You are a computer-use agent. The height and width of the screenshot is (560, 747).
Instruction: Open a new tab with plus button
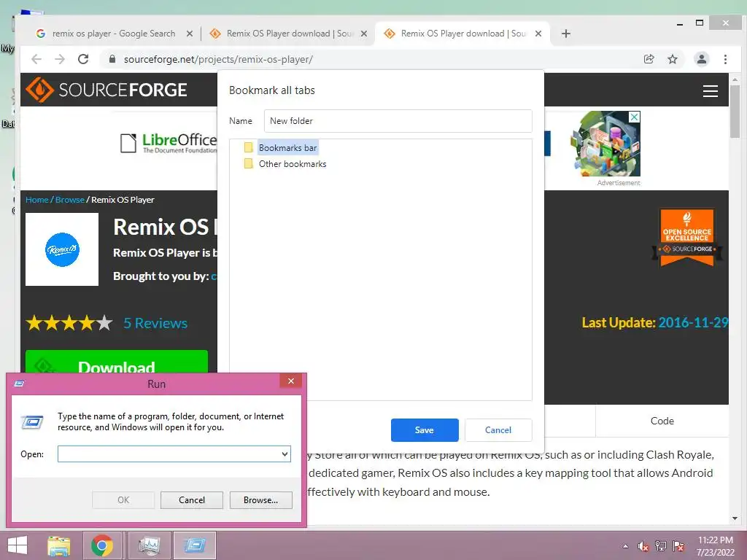565,34
